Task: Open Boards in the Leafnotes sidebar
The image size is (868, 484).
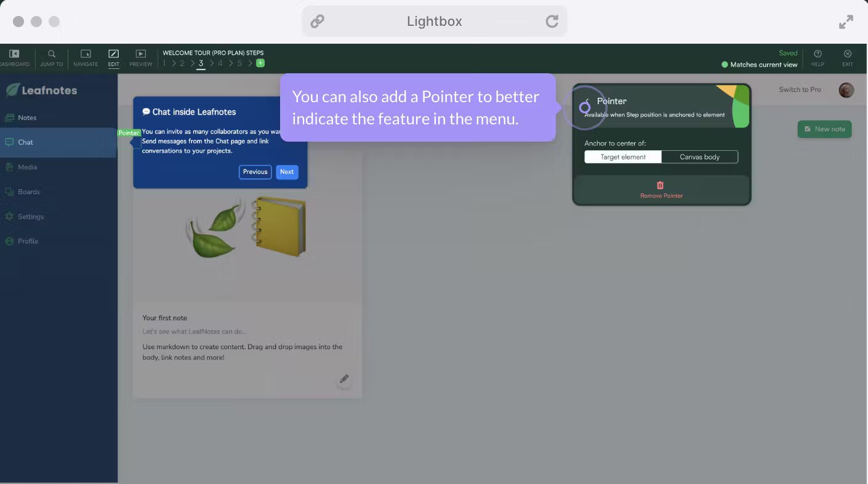Action: point(28,192)
